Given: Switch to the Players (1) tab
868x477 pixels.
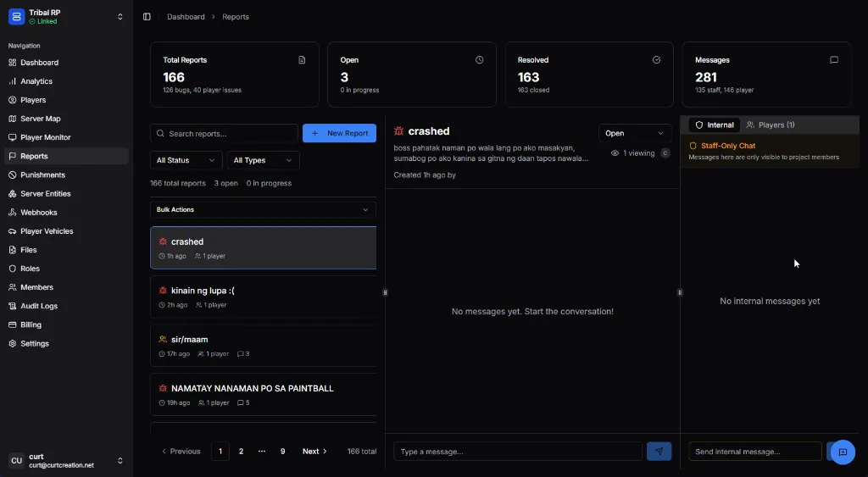Looking at the screenshot, I should (x=770, y=125).
